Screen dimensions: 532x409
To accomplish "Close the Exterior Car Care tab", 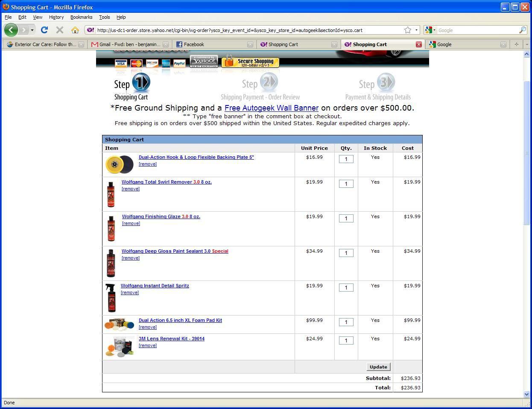I will 81,44.
